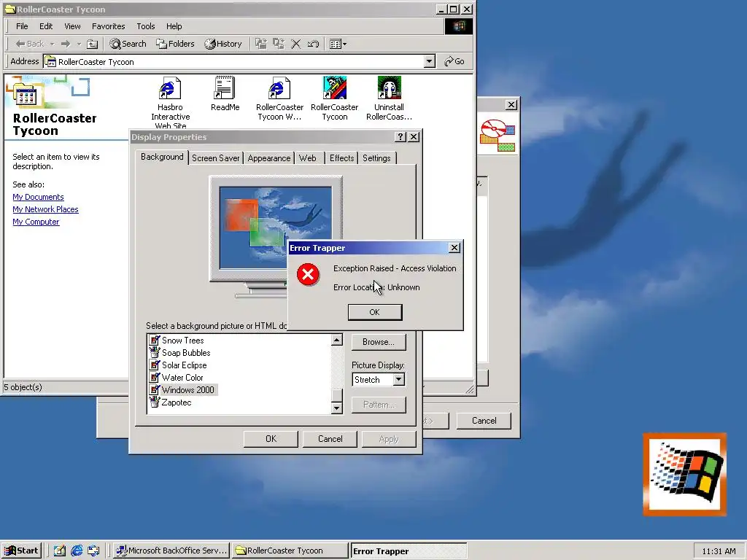
Task: Open the Picture Display Stretch dropdown
Action: 399,379
